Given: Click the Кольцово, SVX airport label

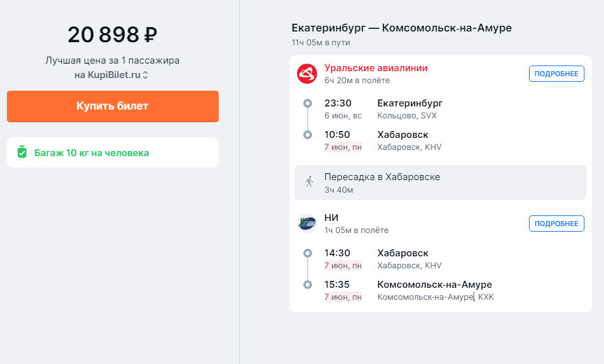Looking at the screenshot, I should click(x=407, y=116).
